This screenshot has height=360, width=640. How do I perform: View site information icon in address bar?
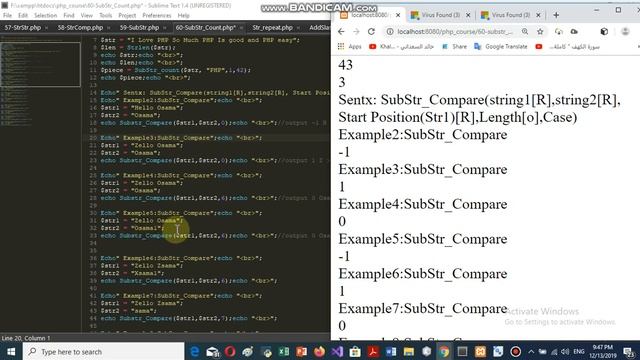390,31
